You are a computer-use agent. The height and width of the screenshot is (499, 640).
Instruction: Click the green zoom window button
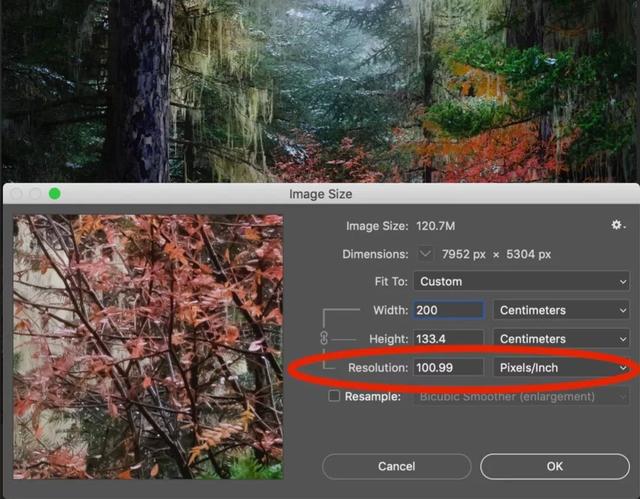tap(55, 194)
